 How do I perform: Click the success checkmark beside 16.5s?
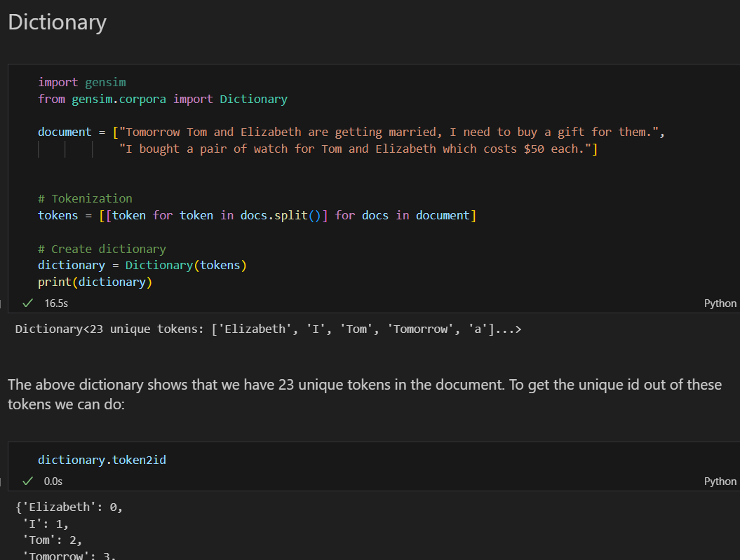[x=28, y=303]
